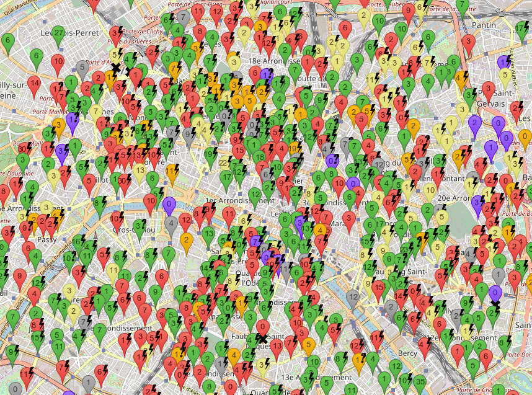Click gray marker 11 with lightning bolt
Screen dimensions: 532x395
pyautogui.click(x=286, y=272)
